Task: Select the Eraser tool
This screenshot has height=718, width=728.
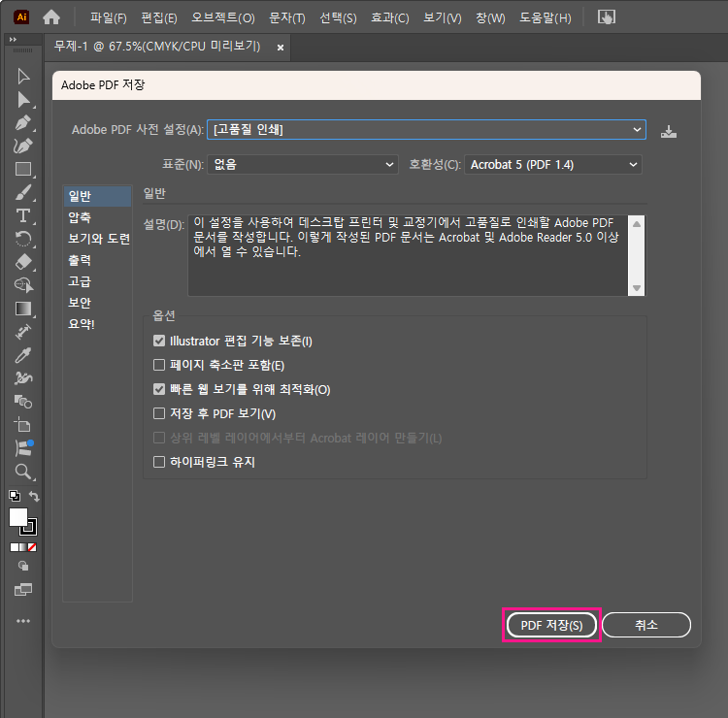Action: click(23, 262)
